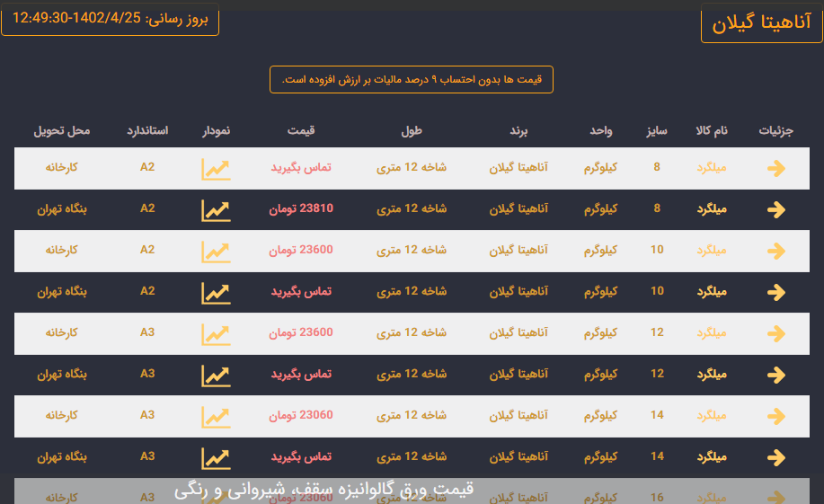Click details arrow for size 8 کارخانه row
The image size is (824, 504).
pyautogui.click(x=776, y=168)
